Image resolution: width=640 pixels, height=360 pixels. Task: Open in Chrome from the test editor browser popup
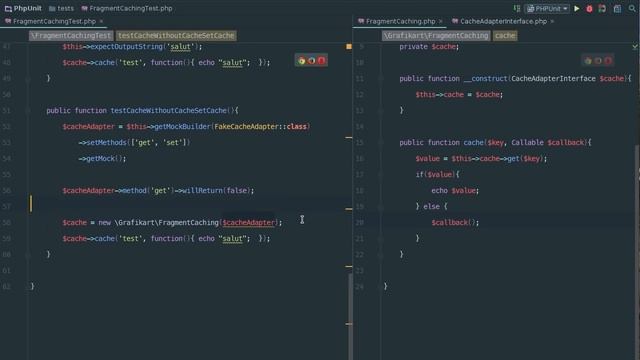tap(302, 61)
